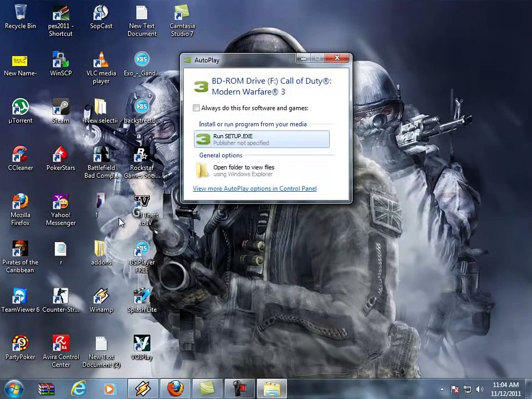Open the volume speaker tray icon
Viewport: 532px width, 399px height.
point(479,389)
